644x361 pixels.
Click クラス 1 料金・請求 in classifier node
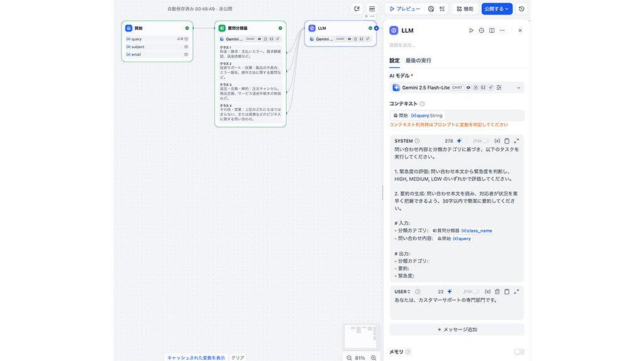(250, 52)
